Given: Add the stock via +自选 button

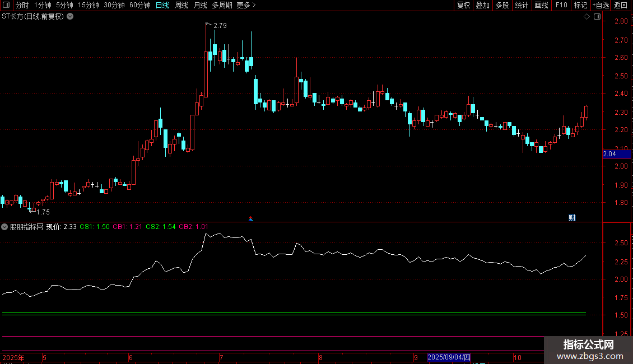Looking at the screenshot, I should point(601,5).
